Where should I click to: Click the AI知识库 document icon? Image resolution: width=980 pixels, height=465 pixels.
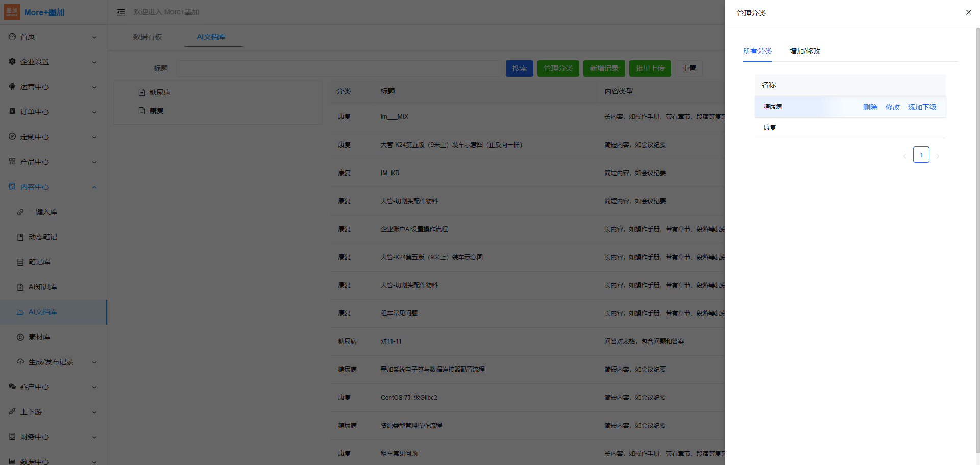point(20,287)
